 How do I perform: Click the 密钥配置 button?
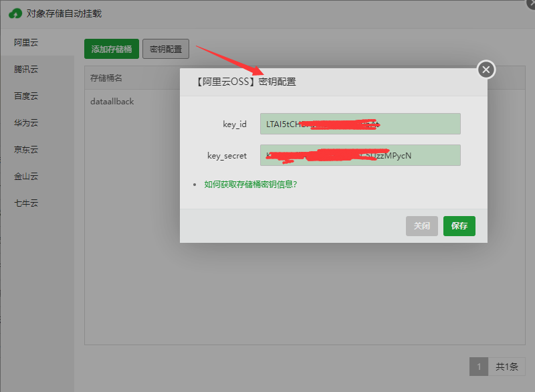pos(166,49)
